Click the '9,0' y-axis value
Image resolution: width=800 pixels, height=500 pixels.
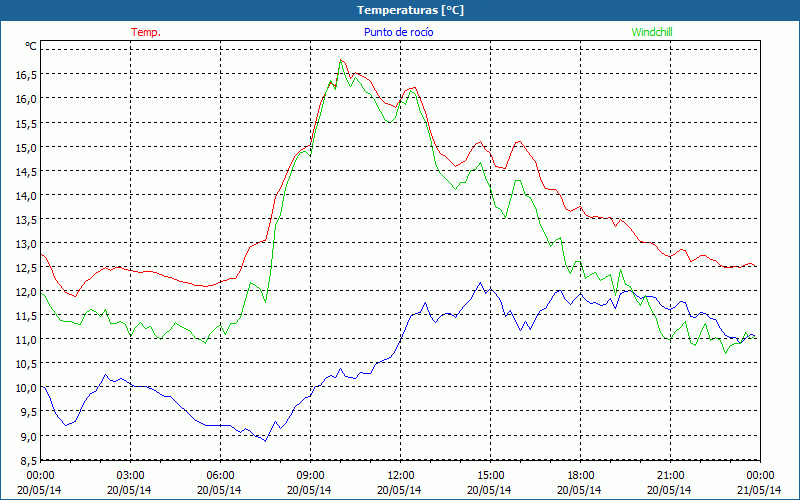point(28,436)
